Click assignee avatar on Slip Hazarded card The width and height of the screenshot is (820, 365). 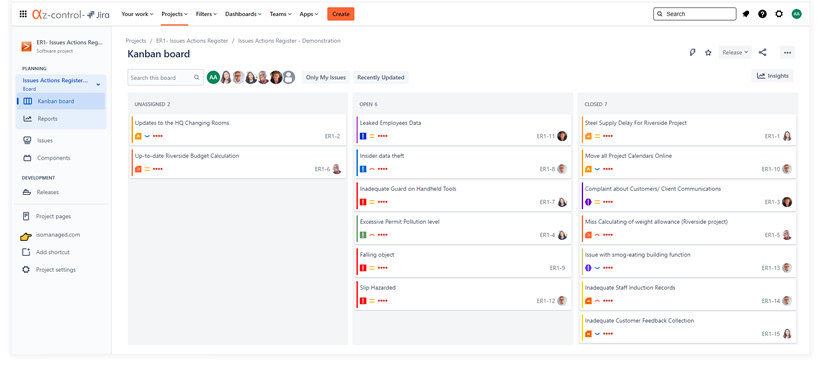click(x=562, y=301)
